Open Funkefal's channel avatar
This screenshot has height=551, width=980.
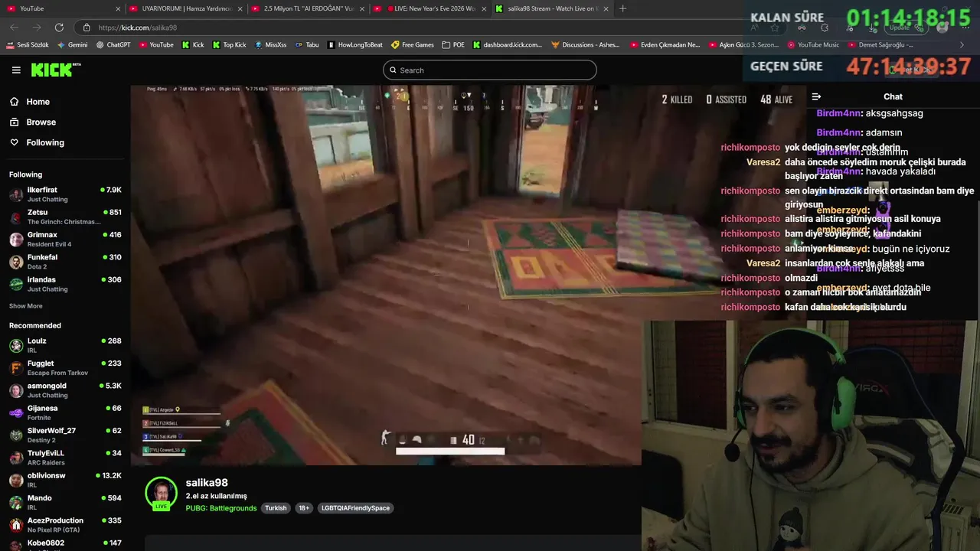point(16,262)
